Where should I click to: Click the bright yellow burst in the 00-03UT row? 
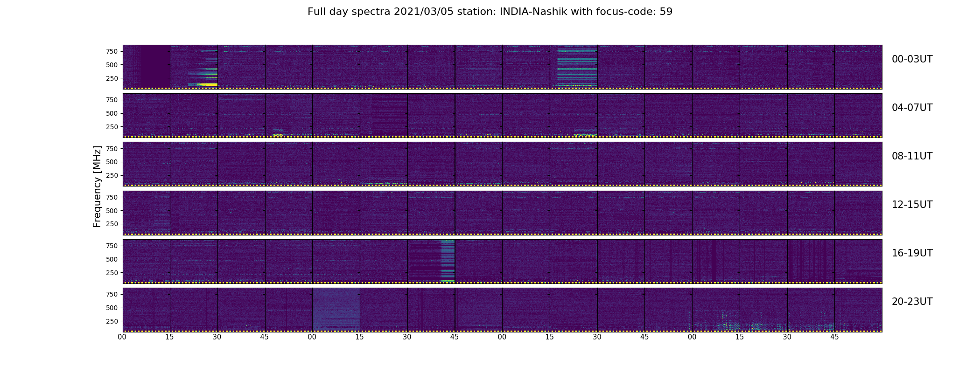[207, 84]
